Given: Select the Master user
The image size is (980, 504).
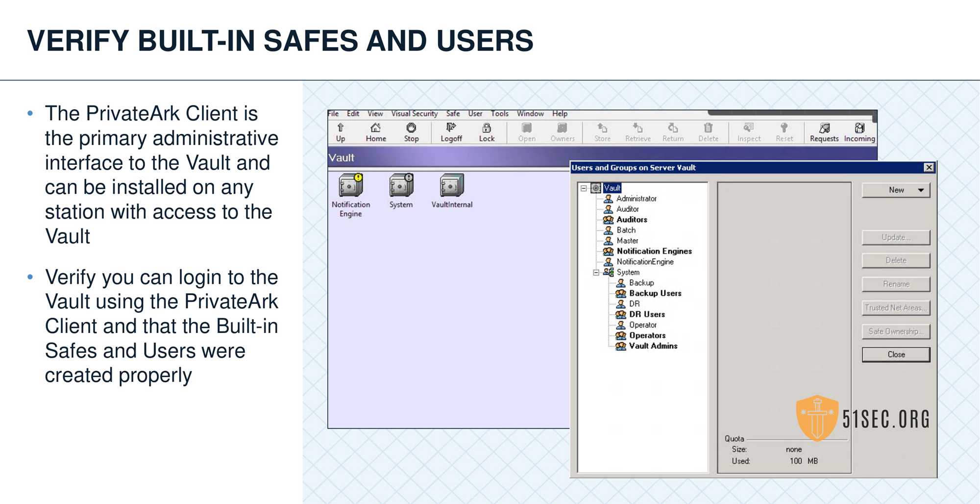Looking at the screenshot, I should [x=627, y=241].
